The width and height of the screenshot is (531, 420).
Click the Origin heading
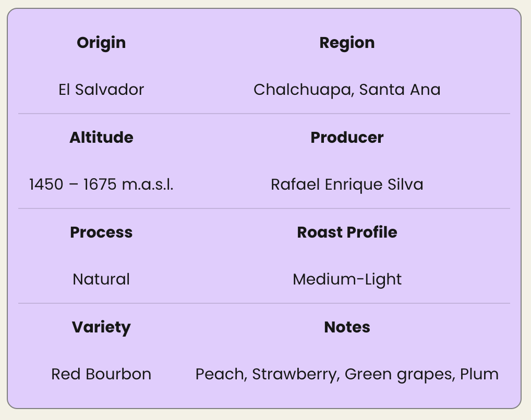(101, 43)
